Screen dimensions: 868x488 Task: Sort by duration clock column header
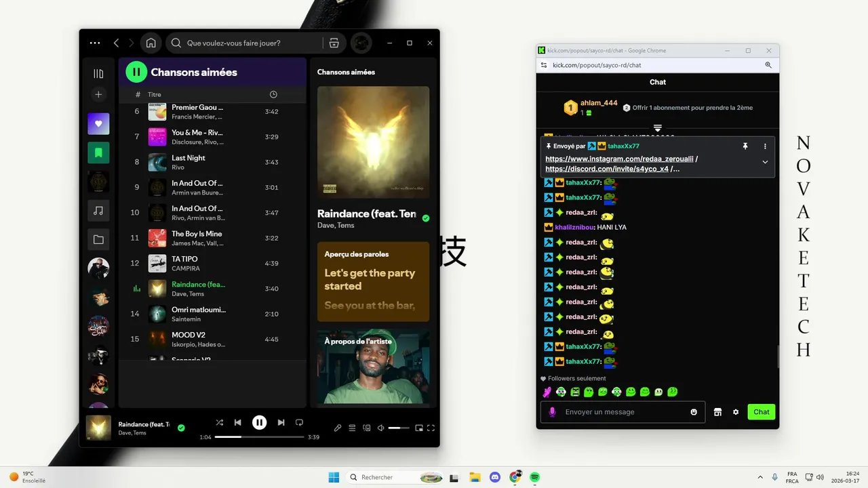[x=273, y=94]
